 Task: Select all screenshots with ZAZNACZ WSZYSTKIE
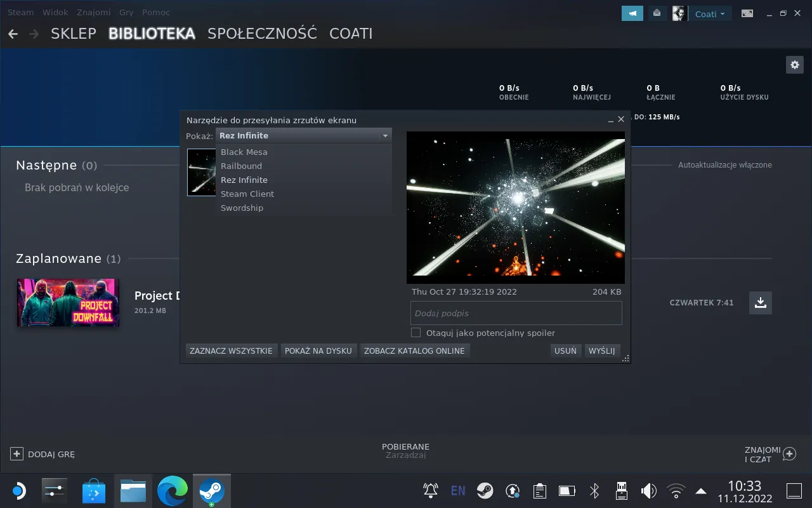[x=231, y=350]
